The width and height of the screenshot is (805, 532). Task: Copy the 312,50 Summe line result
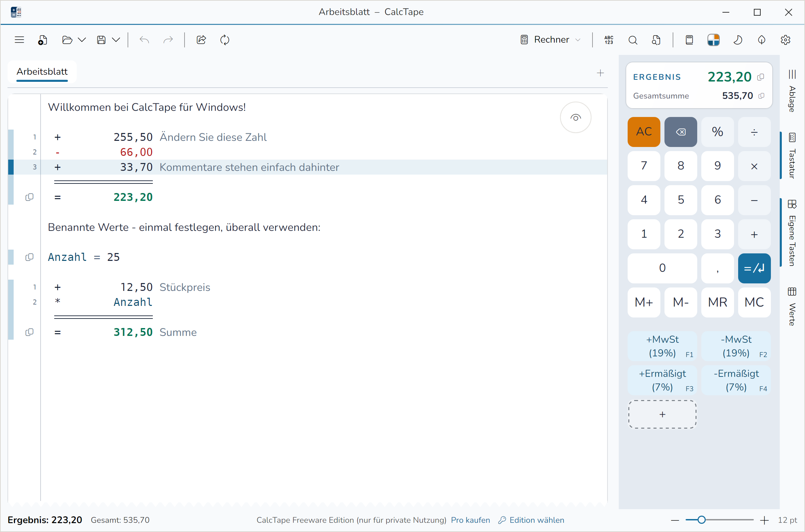tap(30, 332)
